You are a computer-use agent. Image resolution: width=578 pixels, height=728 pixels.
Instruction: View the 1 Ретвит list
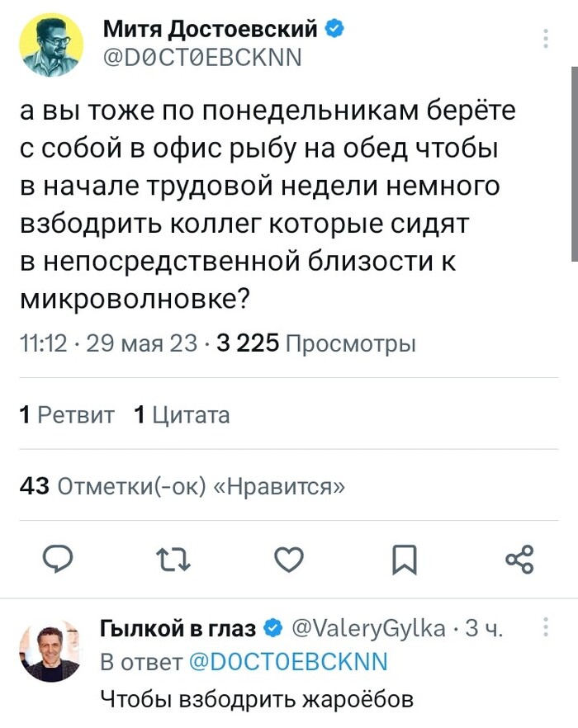tap(68, 414)
